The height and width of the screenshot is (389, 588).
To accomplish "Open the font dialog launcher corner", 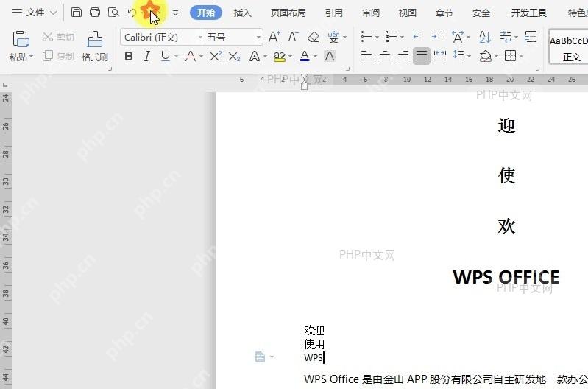I will click(347, 69).
